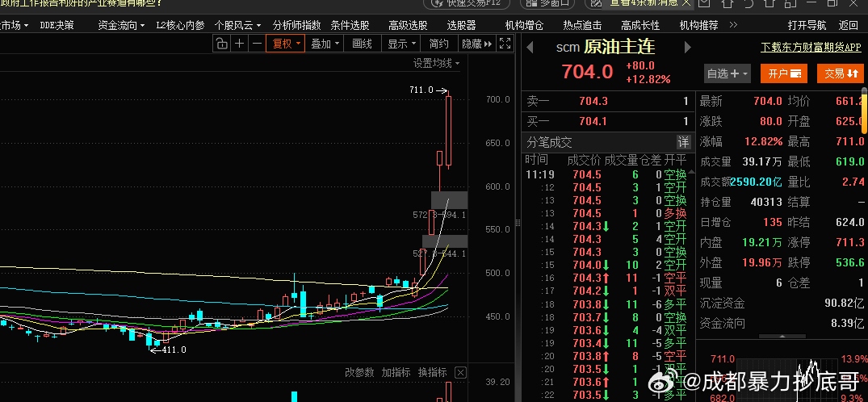Image resolution: width=868 pixels, height=402 pixels.
Task: Open the mail envelope icon in title bar
Action: pos(704,2)
